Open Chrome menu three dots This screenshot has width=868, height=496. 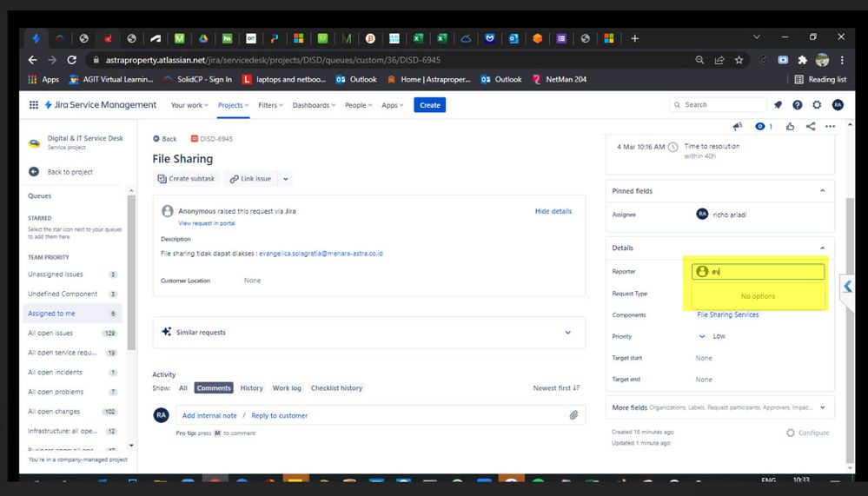(x=842, y=60)
